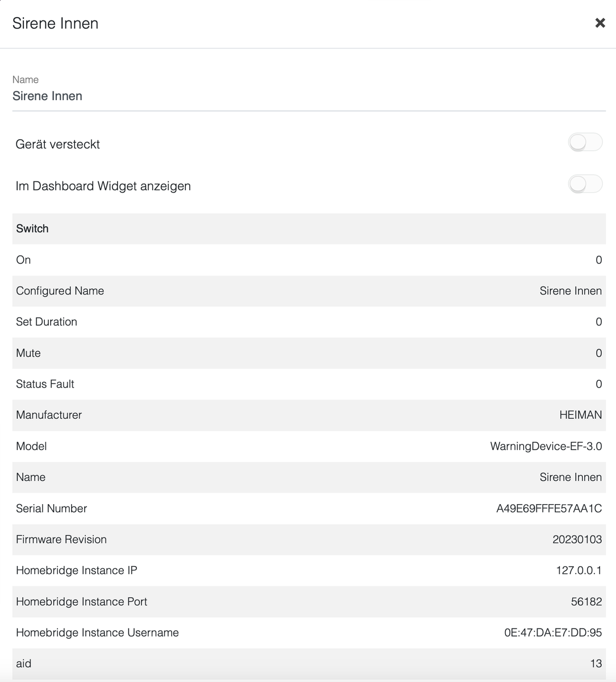Viewport: 616px width, 682px height.
Task: Click the Serial Number value A49E69FFFE57AA1C
Action: pyautogui.click(x=548, y=509)
